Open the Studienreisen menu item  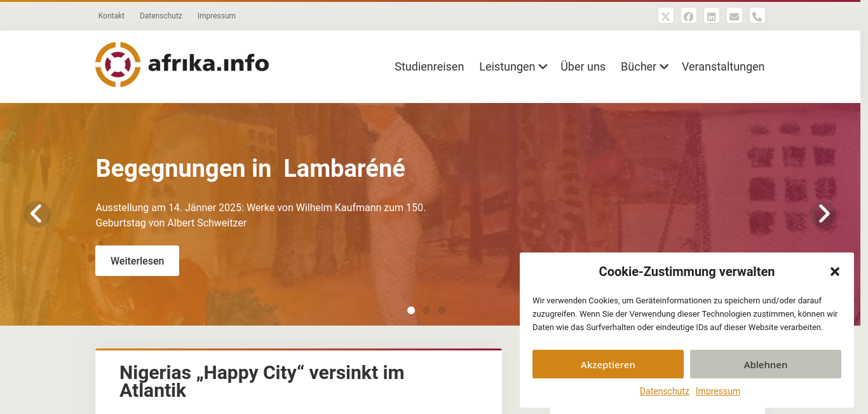[x=429, y=67]
